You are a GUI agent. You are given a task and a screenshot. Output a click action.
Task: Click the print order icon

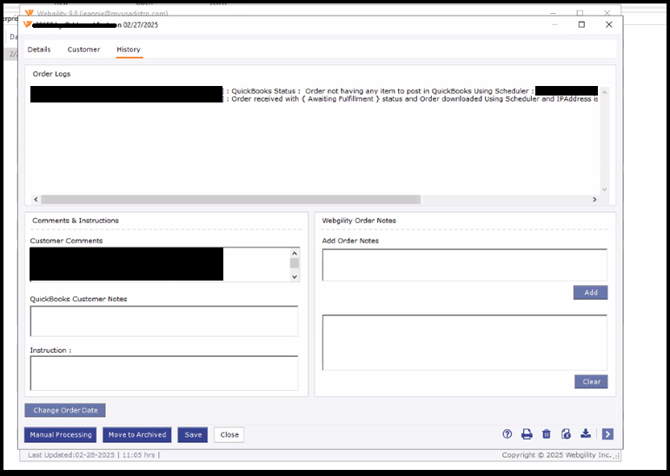[x=527, y=434]
